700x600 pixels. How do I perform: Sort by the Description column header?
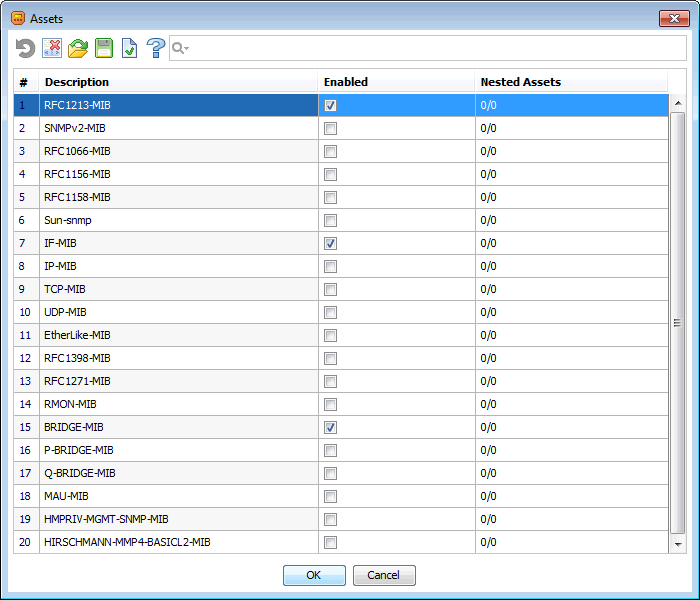[x=179, y=82]
